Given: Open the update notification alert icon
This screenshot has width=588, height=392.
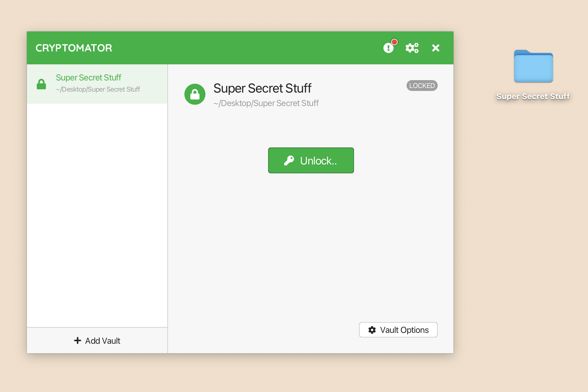Looking at the screenshot, I should pyautogui.click(x=388, y=48).
